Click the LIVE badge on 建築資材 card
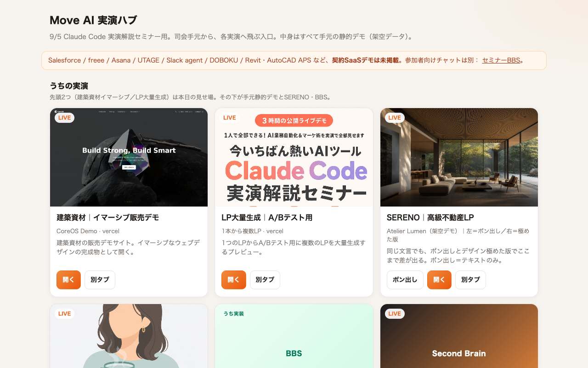588x368 pixels. click(x=64, y=118)
